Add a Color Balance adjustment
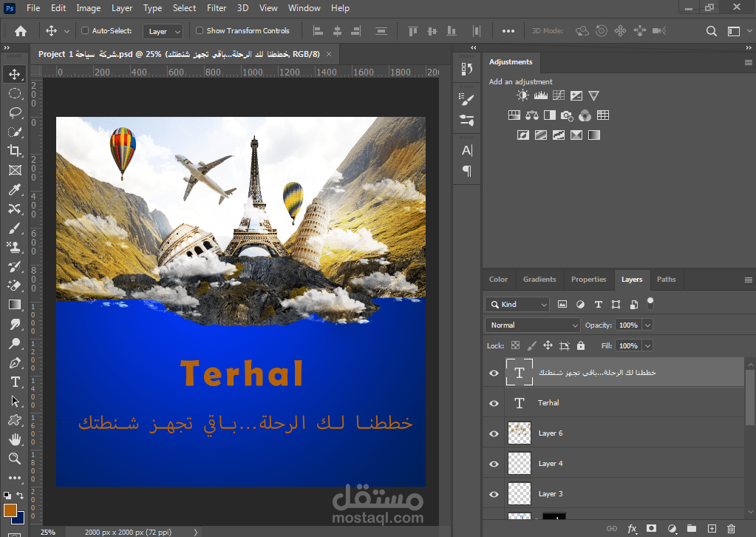The image size is (756, 537). (532, 115)
